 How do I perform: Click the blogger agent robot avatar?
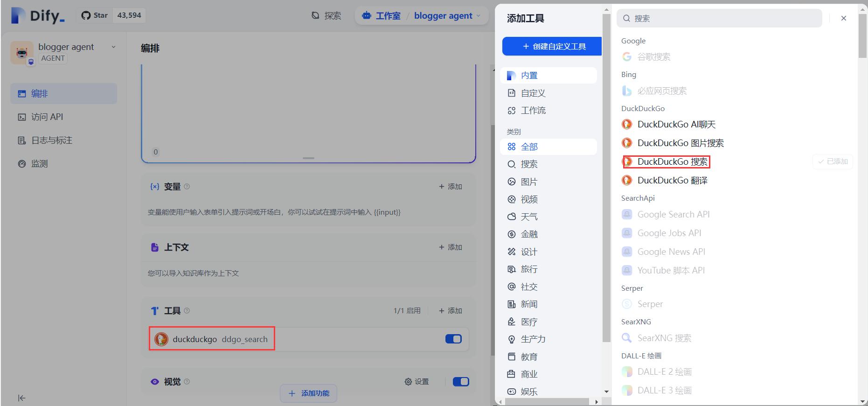point(22,52)
